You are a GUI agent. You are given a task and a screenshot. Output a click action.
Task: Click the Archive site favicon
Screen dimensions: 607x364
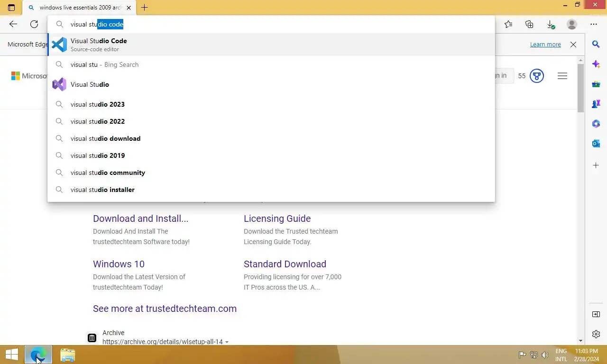coord(92,338)
